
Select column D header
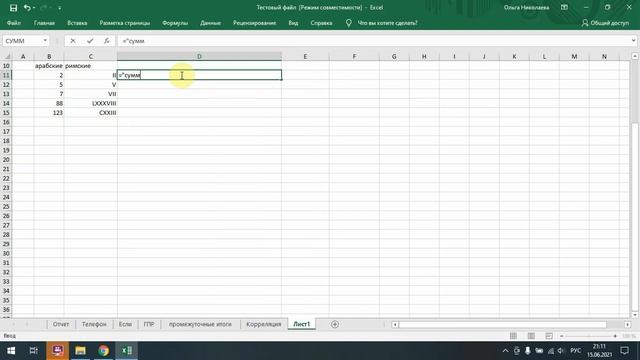pos(199,56)
